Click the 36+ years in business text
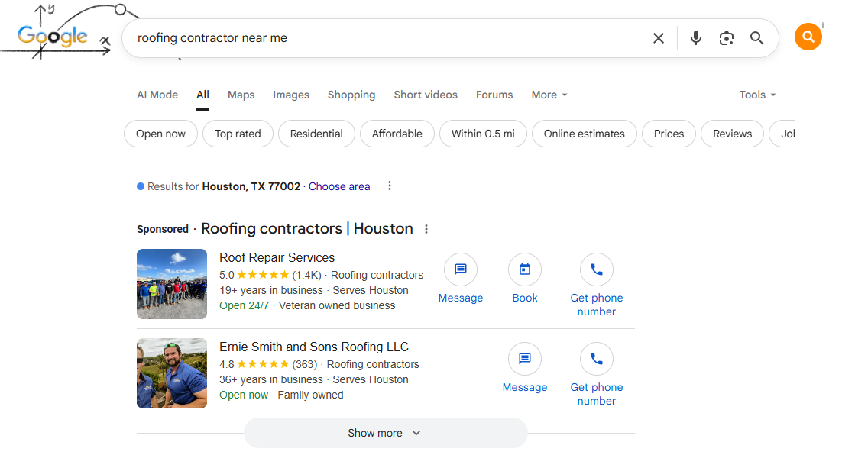Viewport: 868px width, 455px height. [270, 380]
